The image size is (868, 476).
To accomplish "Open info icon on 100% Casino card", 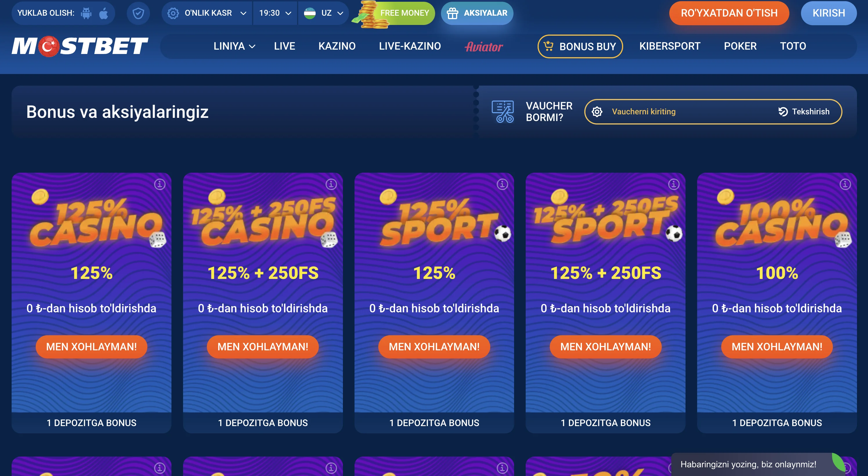I will click(x=845, y=184).
